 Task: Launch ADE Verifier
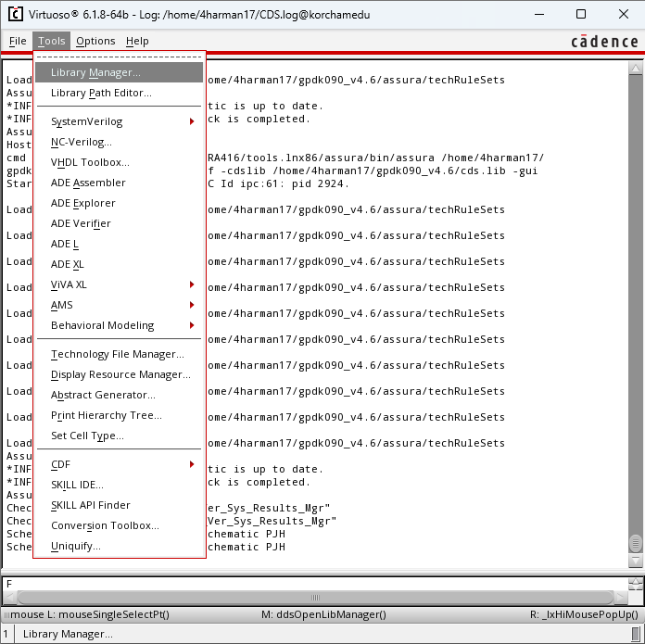[119, 223]
